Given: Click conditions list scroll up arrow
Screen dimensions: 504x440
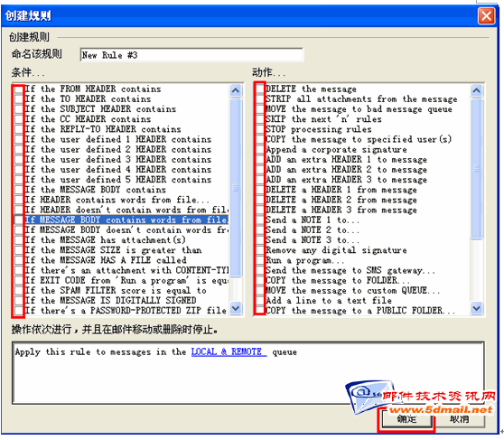Looking at the screenshot, I should [236, 90].
